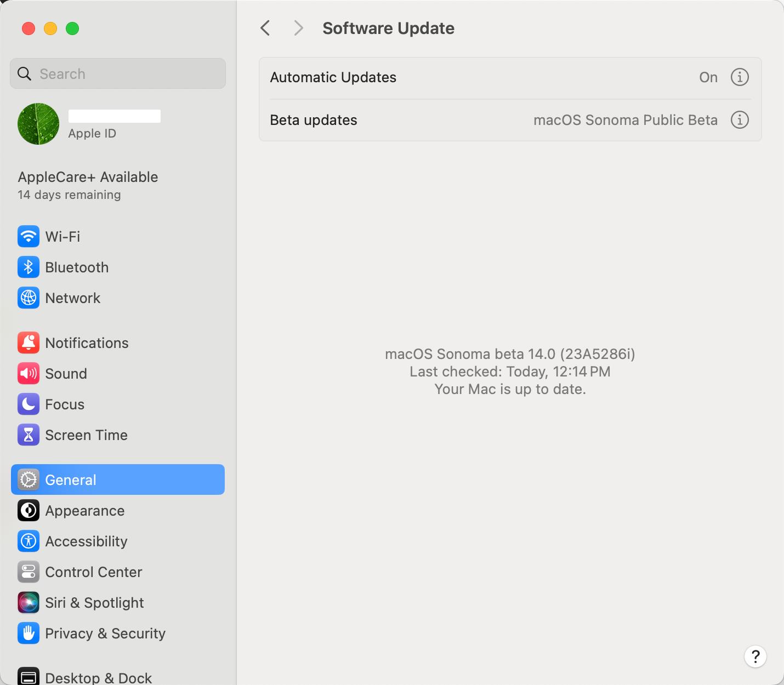Screen dimensions: 784x685
Task: Select Network label in sidebar
Action: coord(73,298)
